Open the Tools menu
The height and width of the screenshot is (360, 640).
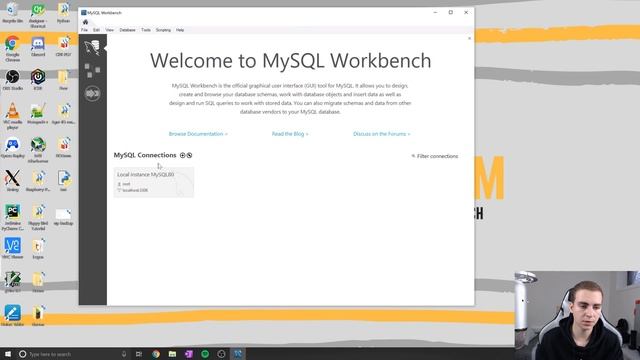pos(146,30)
